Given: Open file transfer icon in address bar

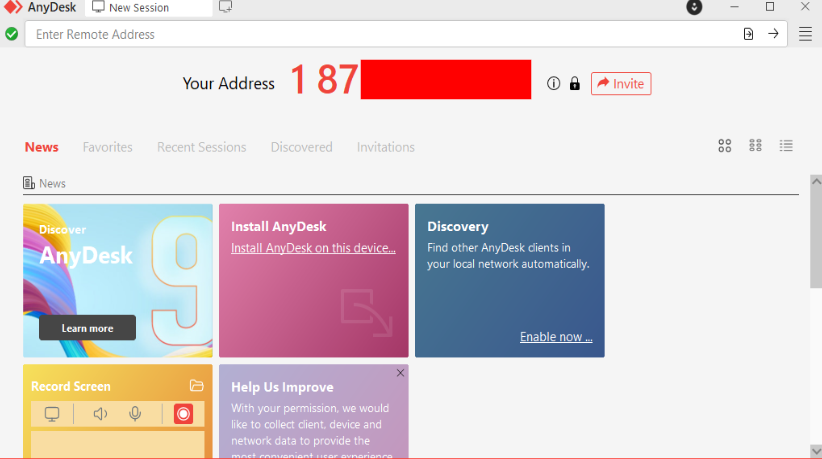Looking at the screenshot, I should [x=748, y=34].
